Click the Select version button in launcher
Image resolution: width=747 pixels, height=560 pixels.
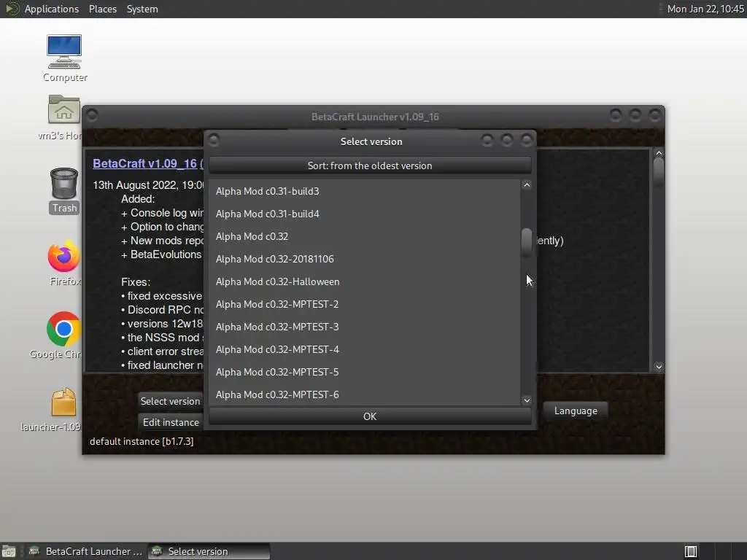coord(171,401)
